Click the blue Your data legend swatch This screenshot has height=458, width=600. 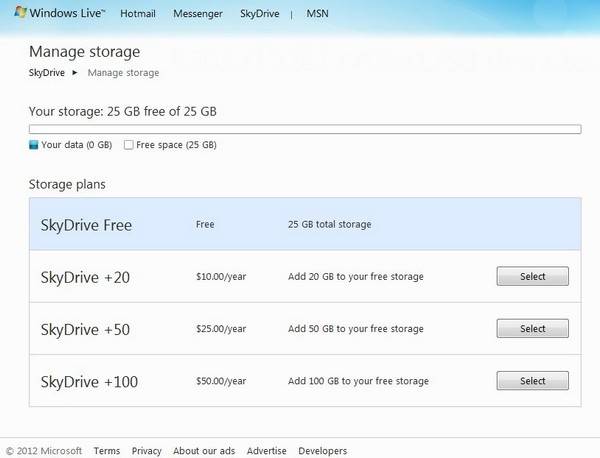pyautogui.click(x=34, y=145)
